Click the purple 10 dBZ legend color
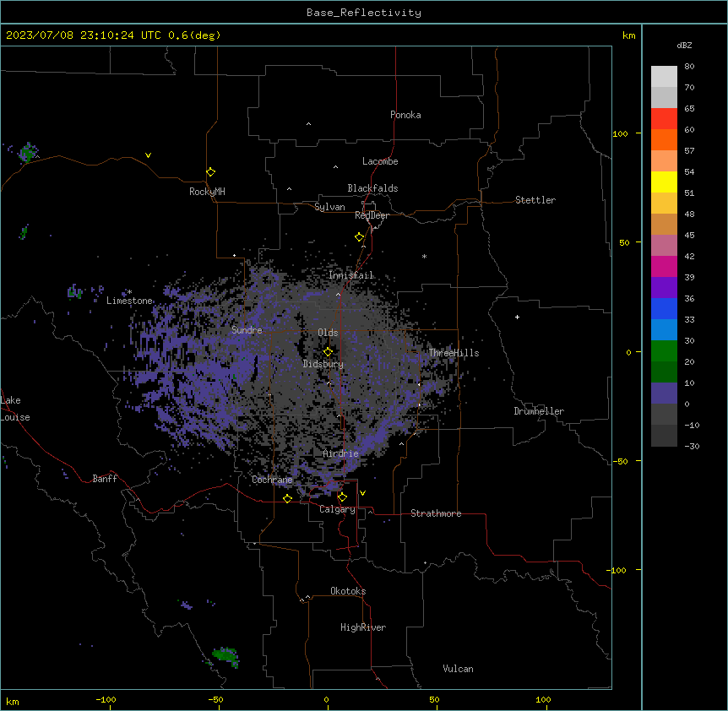The height and width of the screenshot is (711, 728). point(664,393)
